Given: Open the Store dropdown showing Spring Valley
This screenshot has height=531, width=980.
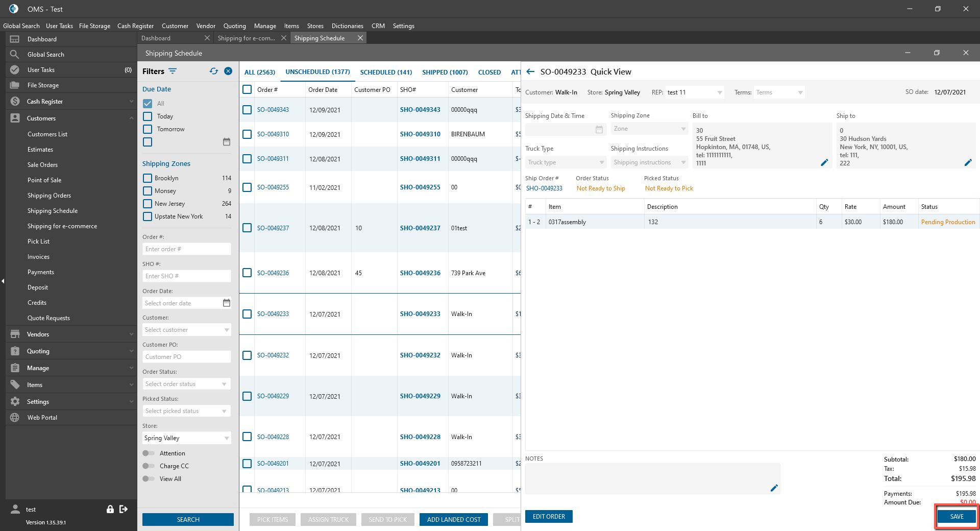Looking at the screenshot, I should pyautogui.click(x=186, y=438).
